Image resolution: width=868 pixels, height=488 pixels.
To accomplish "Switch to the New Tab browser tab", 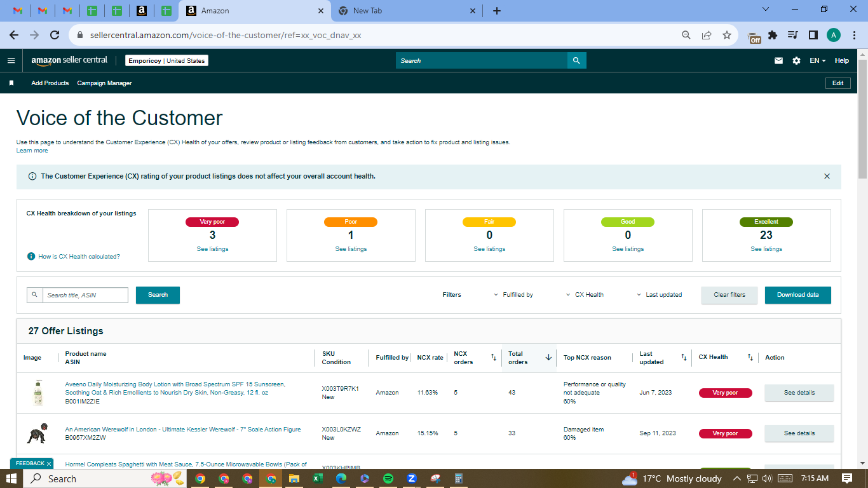I will pos(407,11).
